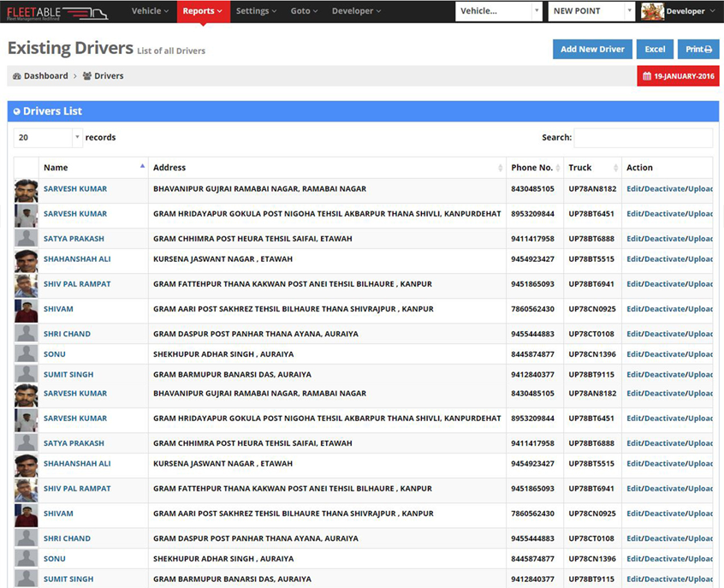
Task: Open the Developer profile avatar menu
Action: pos(655,11)
